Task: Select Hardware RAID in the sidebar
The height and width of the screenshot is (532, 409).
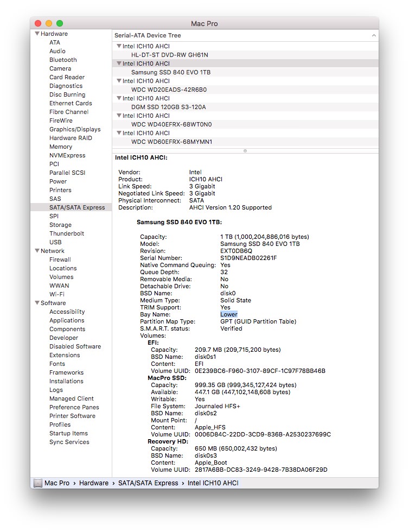Action: (71, 138)
